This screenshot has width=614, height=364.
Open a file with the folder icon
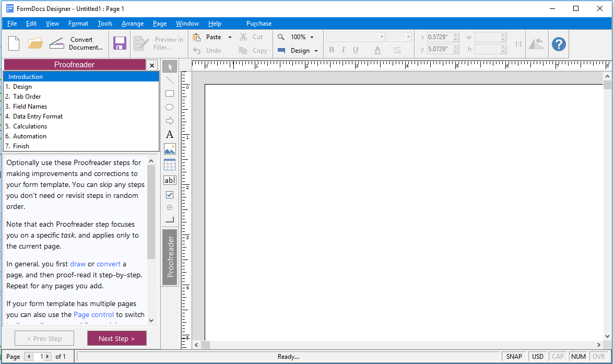click(36, 43)
